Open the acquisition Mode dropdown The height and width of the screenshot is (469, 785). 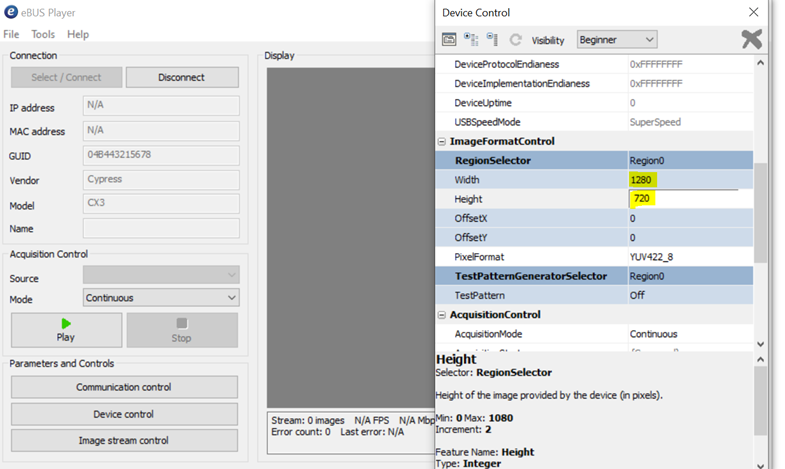[x=161, y=298]
